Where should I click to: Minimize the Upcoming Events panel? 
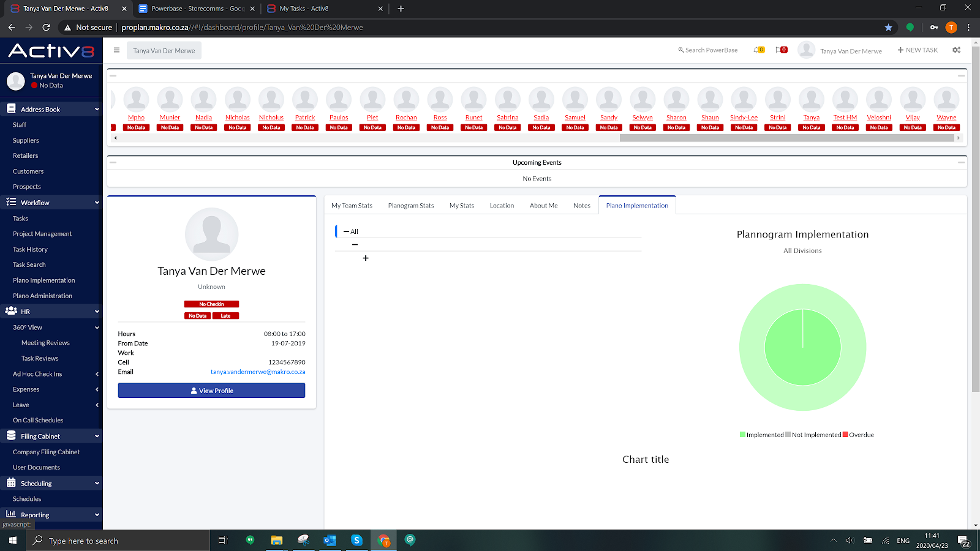click(961, 162)
